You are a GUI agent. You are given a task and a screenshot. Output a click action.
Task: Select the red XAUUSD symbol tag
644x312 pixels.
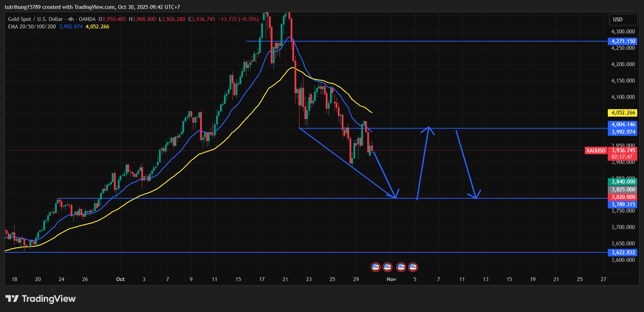tap(595, 151)
